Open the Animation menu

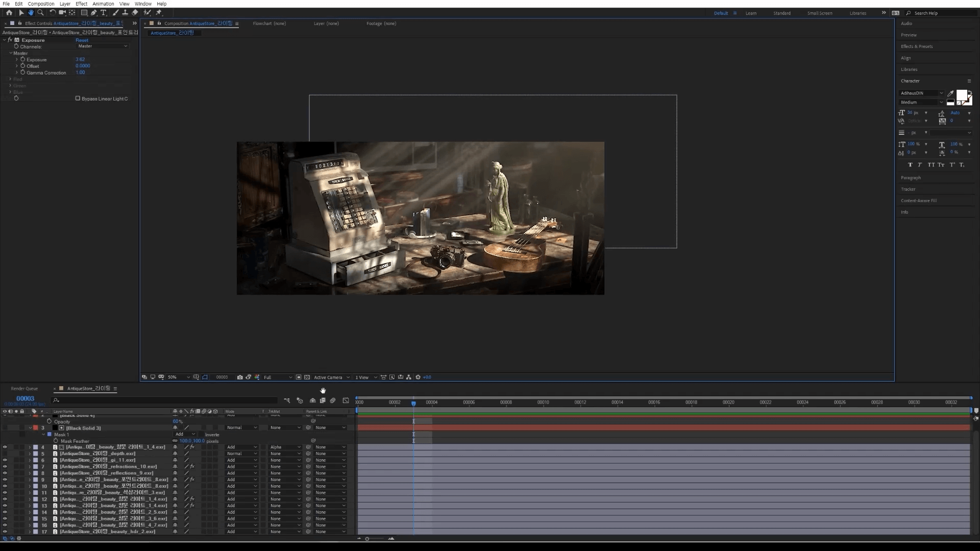click(x=103, y=4)
